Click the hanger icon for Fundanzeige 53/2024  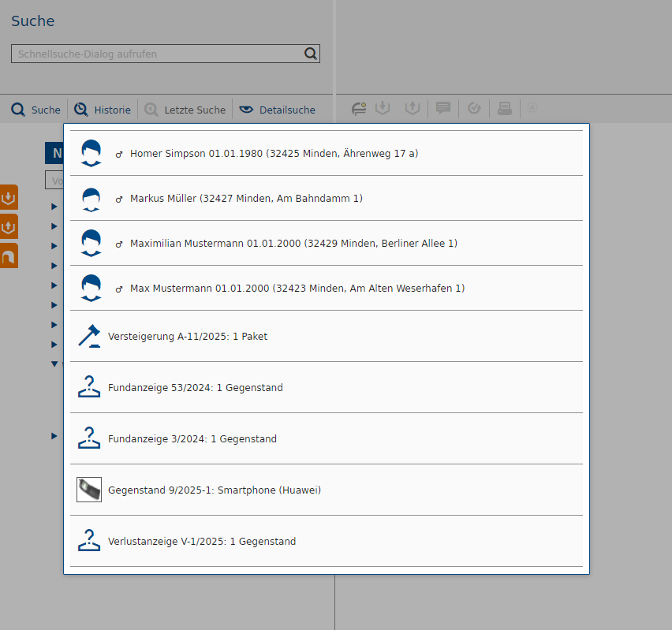tap(89, 387)
